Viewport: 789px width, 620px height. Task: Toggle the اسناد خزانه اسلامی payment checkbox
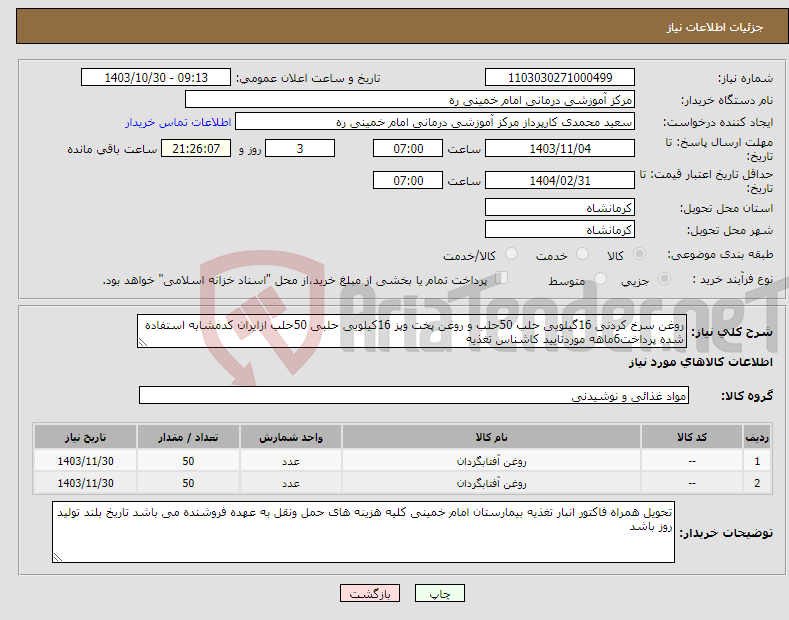(x=502, y=278)
